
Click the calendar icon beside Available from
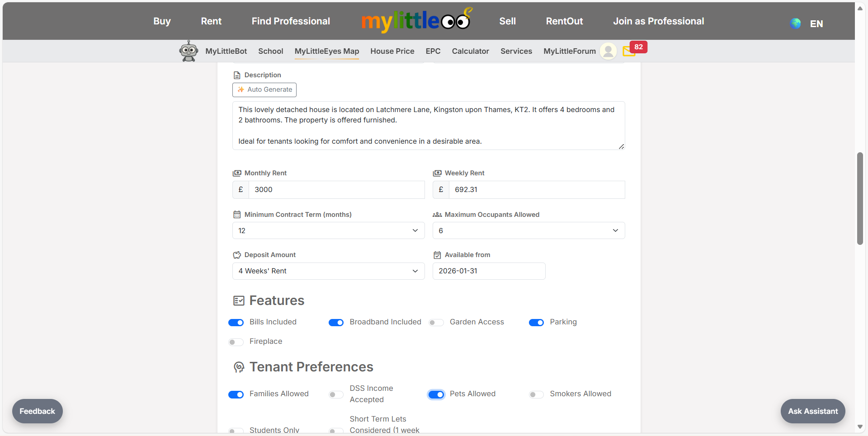pyautogui.click(x=437, y=255)
